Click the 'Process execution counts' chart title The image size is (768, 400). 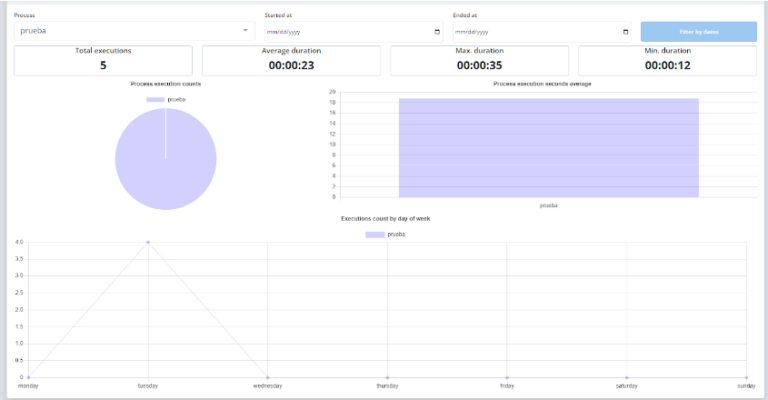click(166, 84)
